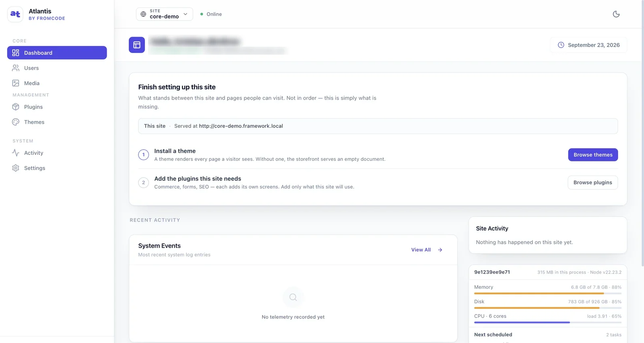Viewport: 644px width, 343px height.
Task: Go to Settings page
Action: click(57, 168)
